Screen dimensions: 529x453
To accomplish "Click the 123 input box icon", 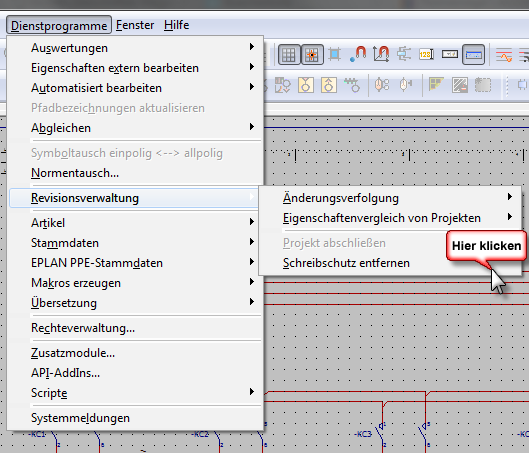I will coord(426,54).
